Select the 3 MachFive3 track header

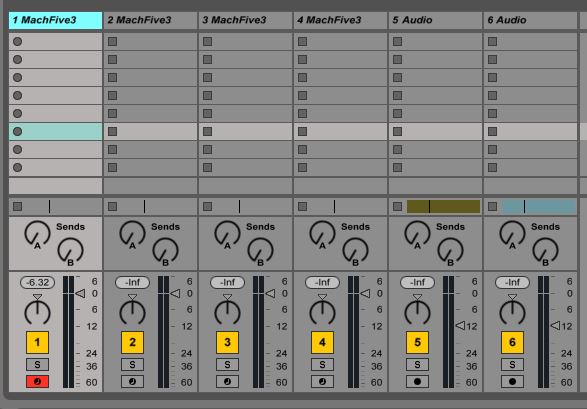pyautogui.click(x=246, y=20)
